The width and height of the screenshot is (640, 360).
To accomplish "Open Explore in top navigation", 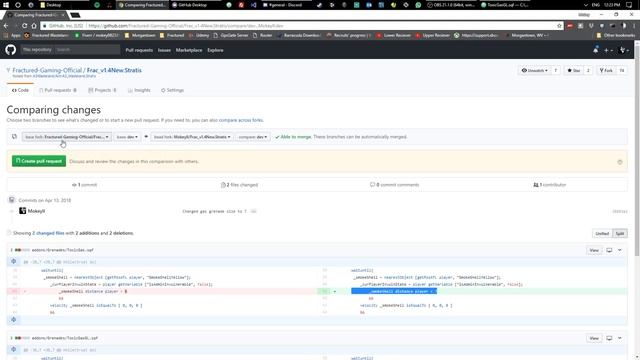I will click(215, 50).
